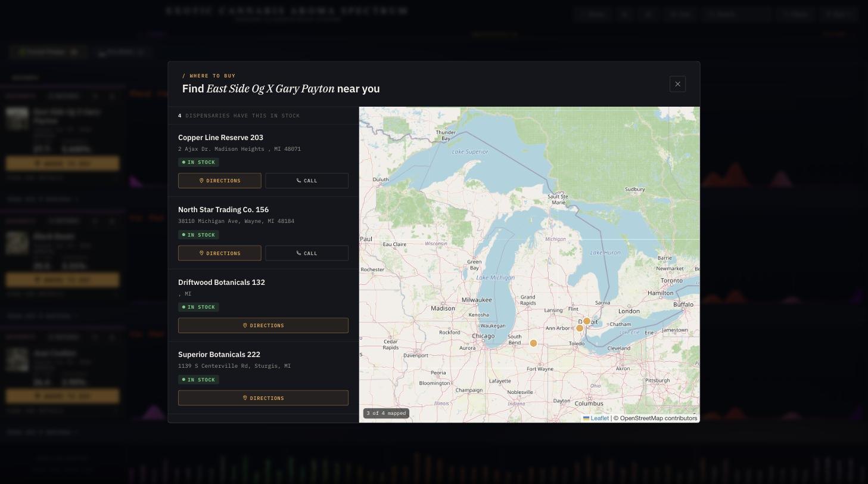868x484 pixels.
Task: Select the map marker over the Detroit label
Action: point(587,321)
